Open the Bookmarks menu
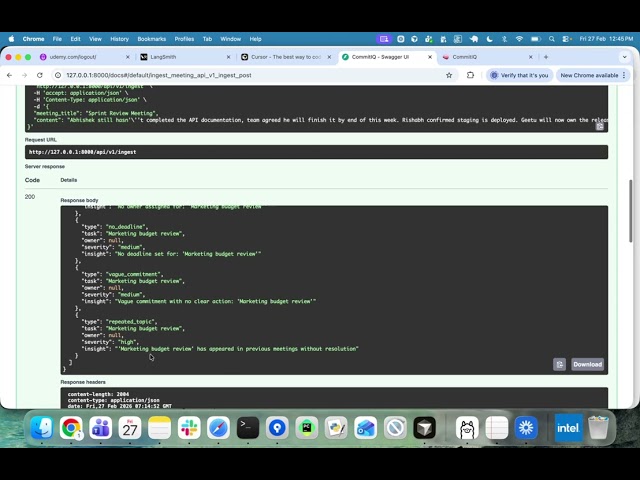 click(x=151, y=39)
